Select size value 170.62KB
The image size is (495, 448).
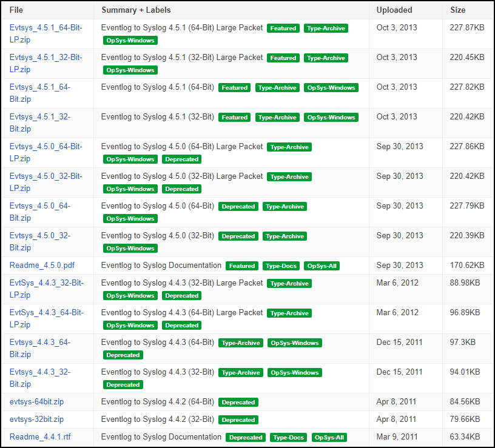(467, 266)
